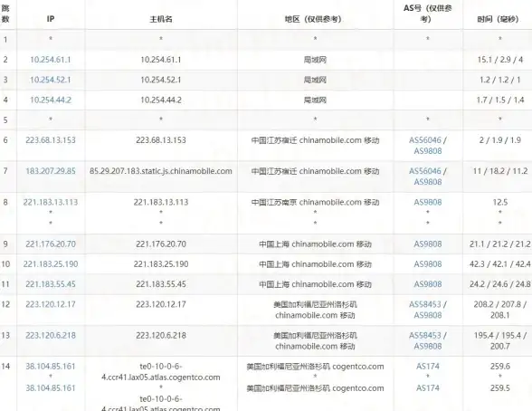The height and width of the screenshot is (411, 532).
Task: Click AS9808 link in hop 6 row
Action: (x=427, y=151)
